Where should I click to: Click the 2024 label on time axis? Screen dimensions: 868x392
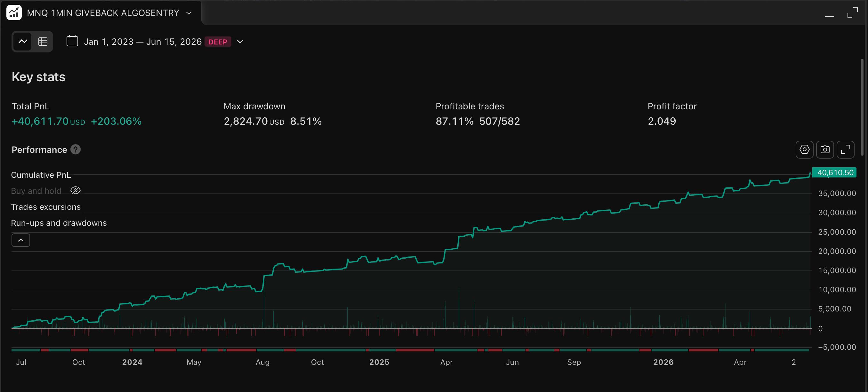[132, 362]
